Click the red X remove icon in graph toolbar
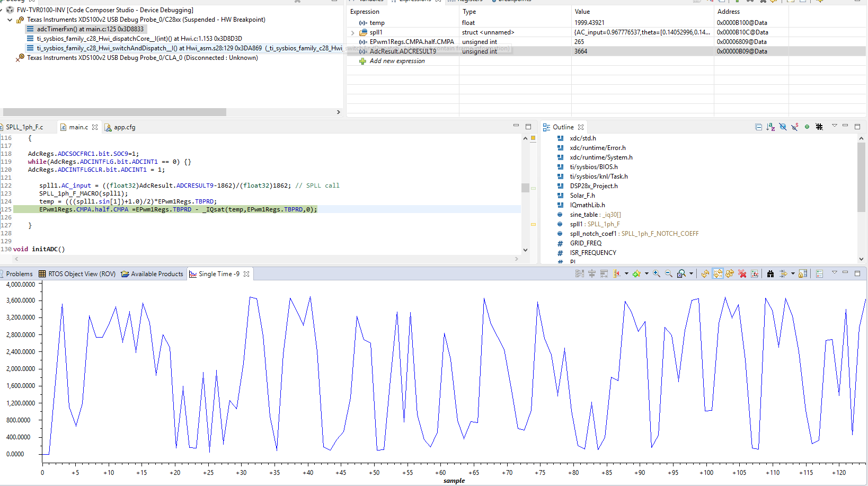The width and height of the screenshot is (868, 486). click(742, 274)
